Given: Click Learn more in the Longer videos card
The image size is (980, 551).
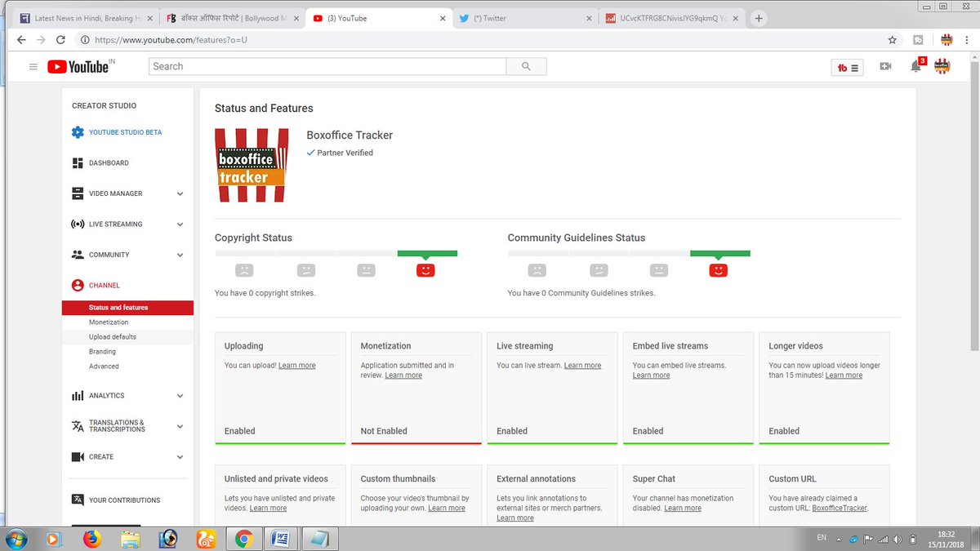Looking at the screenshot, I should click(x=844, y=375).
